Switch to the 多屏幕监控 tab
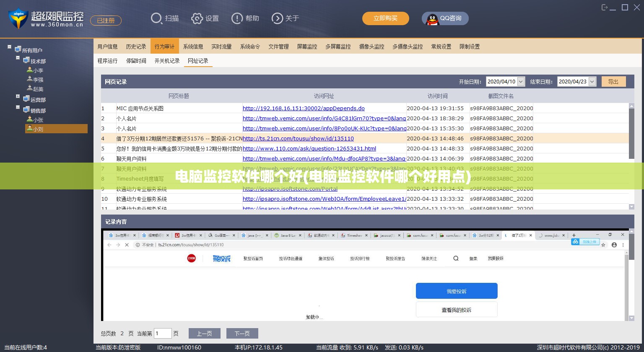644x352 pixels. (x=338, y=47)
